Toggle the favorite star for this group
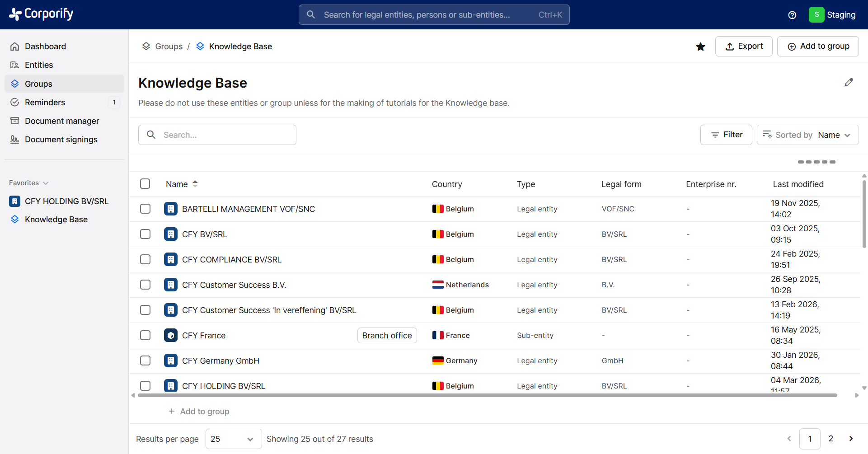Screen dimensions: 868x454 tap(700, 47)
